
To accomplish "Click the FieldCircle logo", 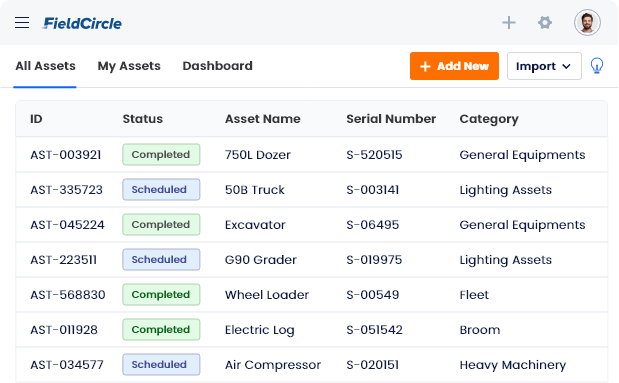I will [82, 23].
